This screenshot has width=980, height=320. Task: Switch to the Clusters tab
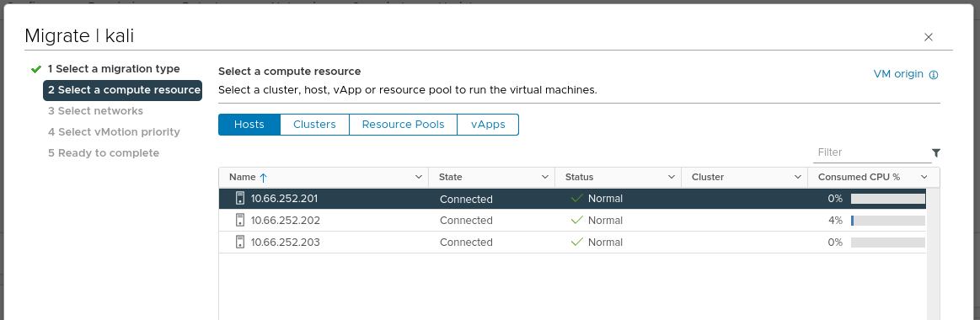tap(314, 125)
